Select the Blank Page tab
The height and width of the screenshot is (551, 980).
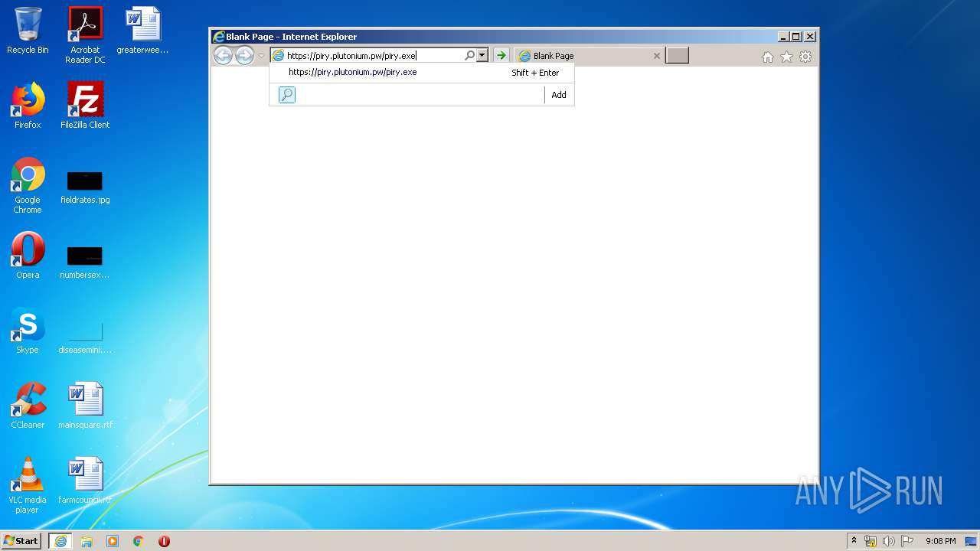tap(589, 55)
